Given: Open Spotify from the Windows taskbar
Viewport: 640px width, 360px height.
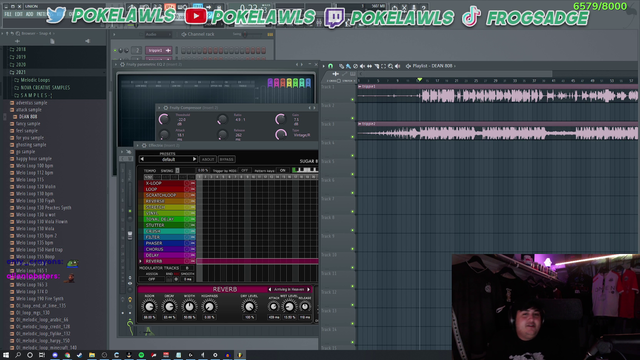Looking at the screenshot, I should tap(141, 355).
